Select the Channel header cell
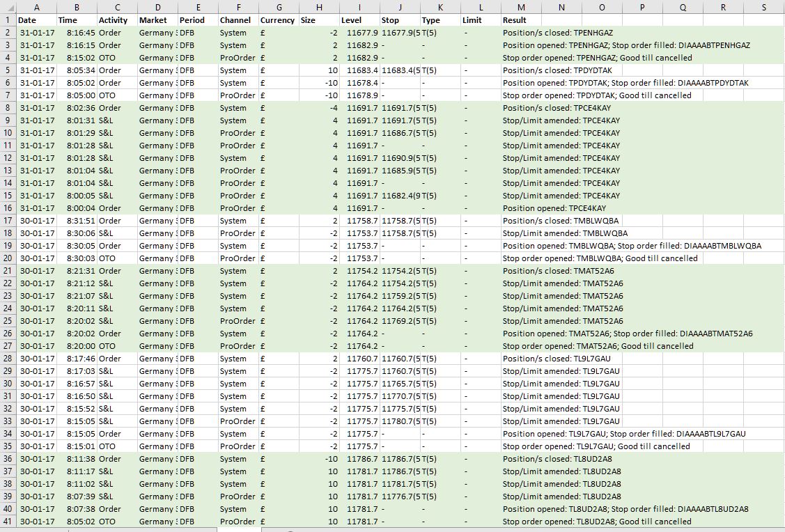Screen dimensions: 785x532 [238, 20]
